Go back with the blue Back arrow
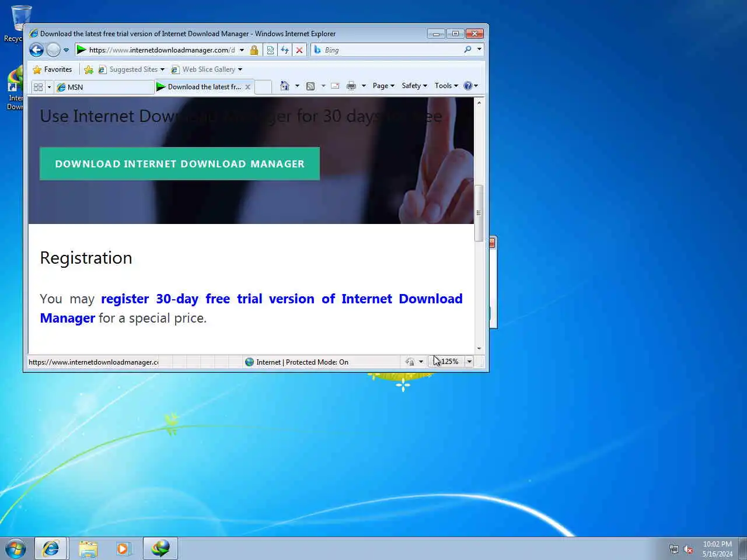 (x=36, y=50)
